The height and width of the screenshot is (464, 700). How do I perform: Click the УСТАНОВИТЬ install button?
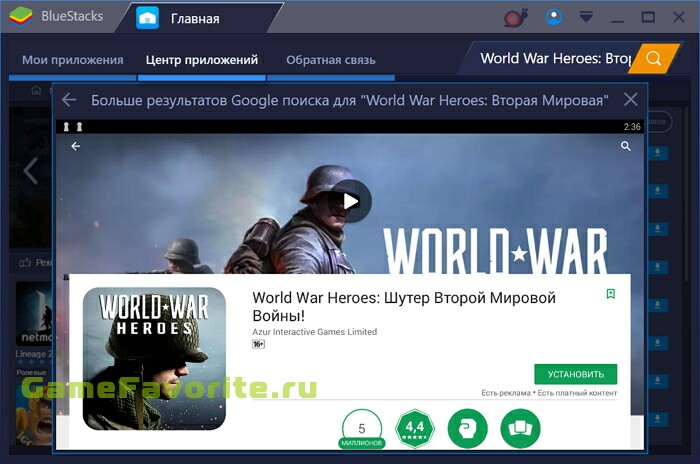pyautogui.click(x=575, y=374)
